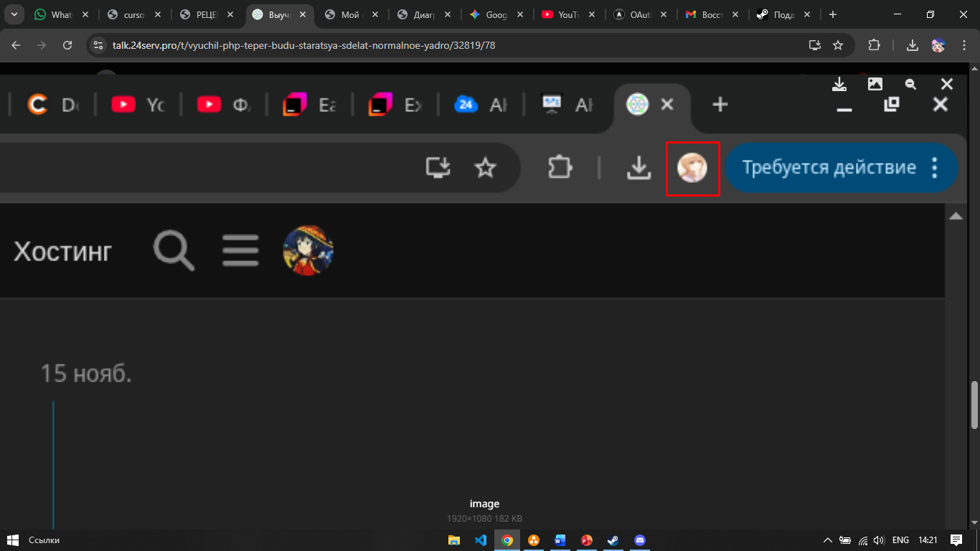Screen dimensions: 980x551
Task: Show hidden system tray icons
Action: pyautogui.click(x=827, y=540)
